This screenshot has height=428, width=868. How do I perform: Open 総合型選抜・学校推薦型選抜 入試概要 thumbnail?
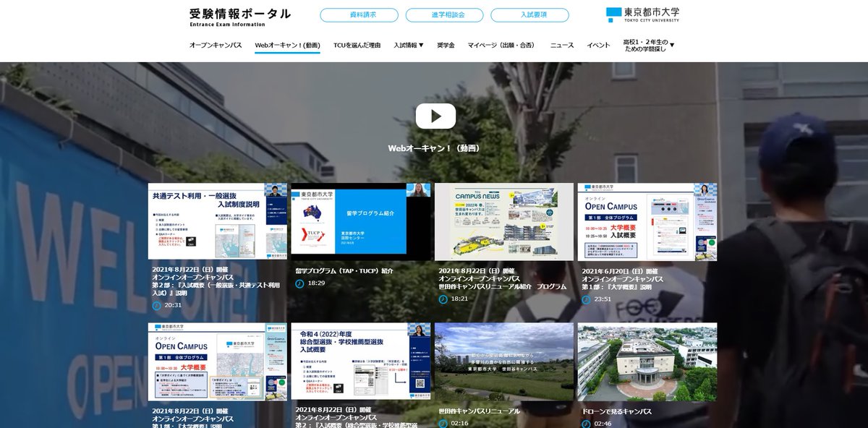(360, 361)
